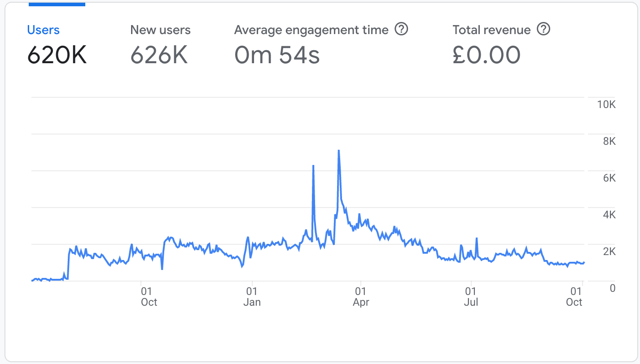Click the 6K y-axis label
640x364 pixels.
[609, 178]
